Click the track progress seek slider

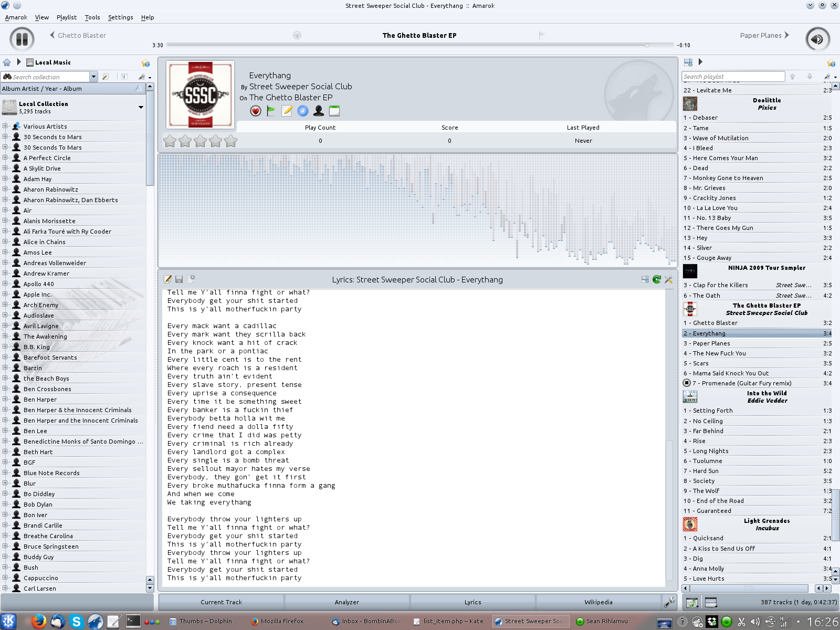(x=419, y=45)
